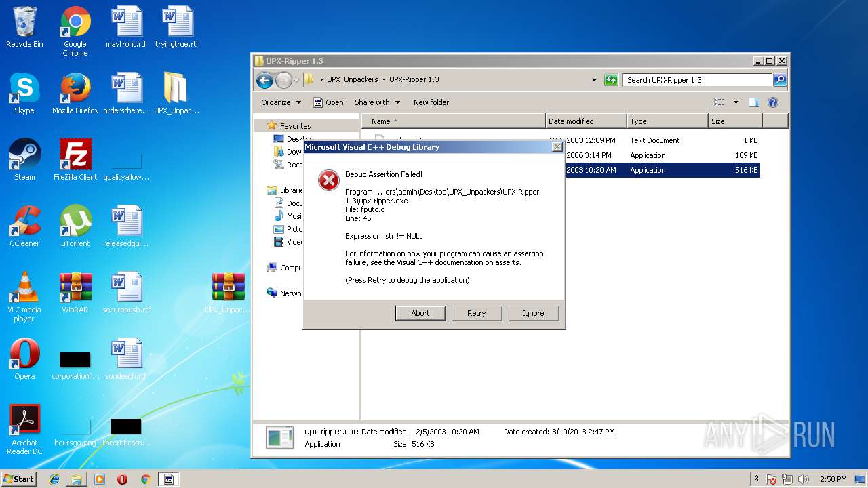Sort by the Name column header
This screenshot has width=868, height=488.
pos(454,121)
